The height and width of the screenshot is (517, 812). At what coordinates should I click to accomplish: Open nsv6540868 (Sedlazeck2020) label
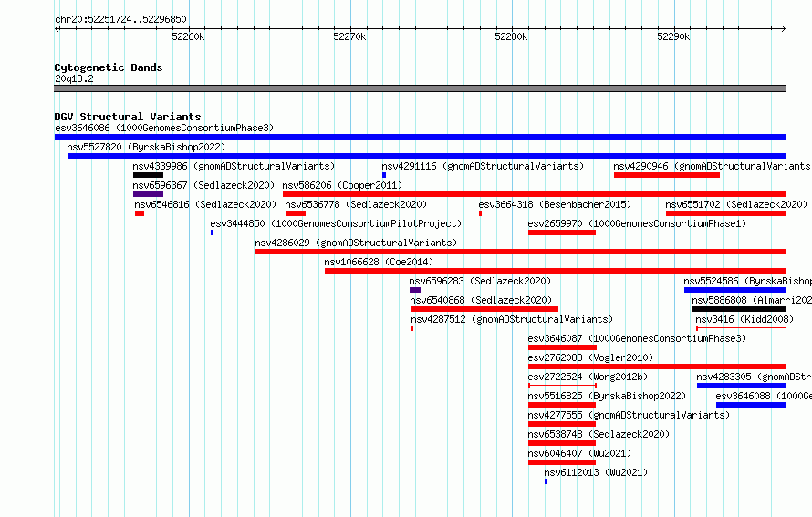click(481, 300)
